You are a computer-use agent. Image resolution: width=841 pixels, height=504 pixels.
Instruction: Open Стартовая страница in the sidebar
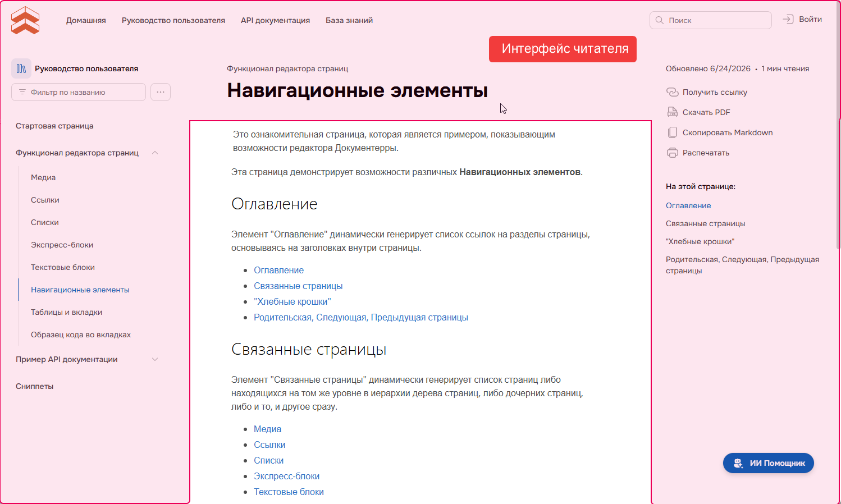pos(54,126)
